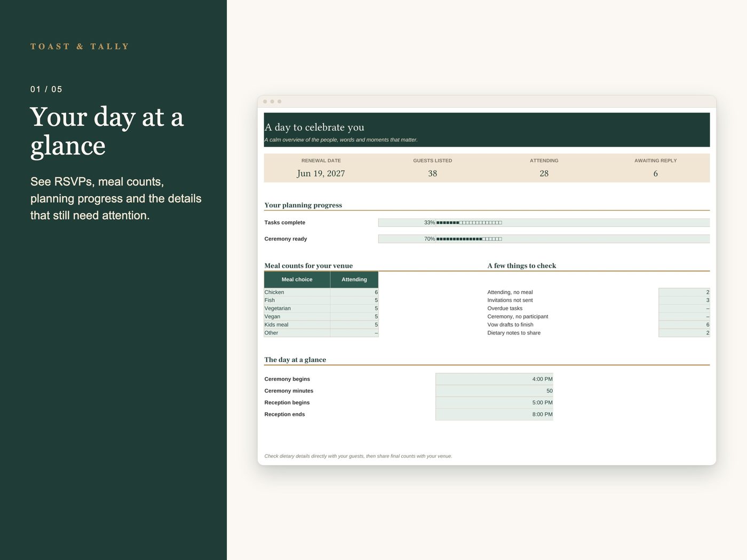747x560 pixels.
Task: Click the Toast & Tally brand logo text
Action: 80,46
